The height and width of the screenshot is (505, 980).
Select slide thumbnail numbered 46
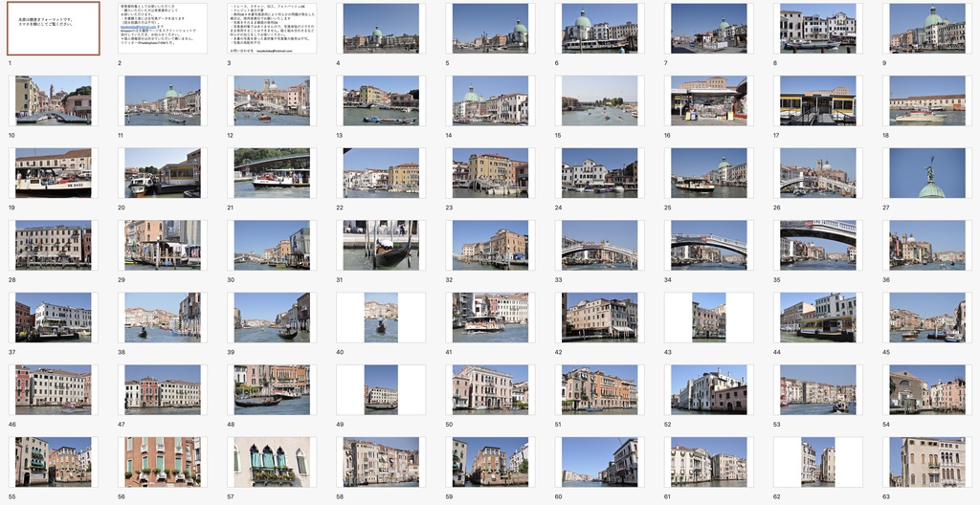pos(54,390)
